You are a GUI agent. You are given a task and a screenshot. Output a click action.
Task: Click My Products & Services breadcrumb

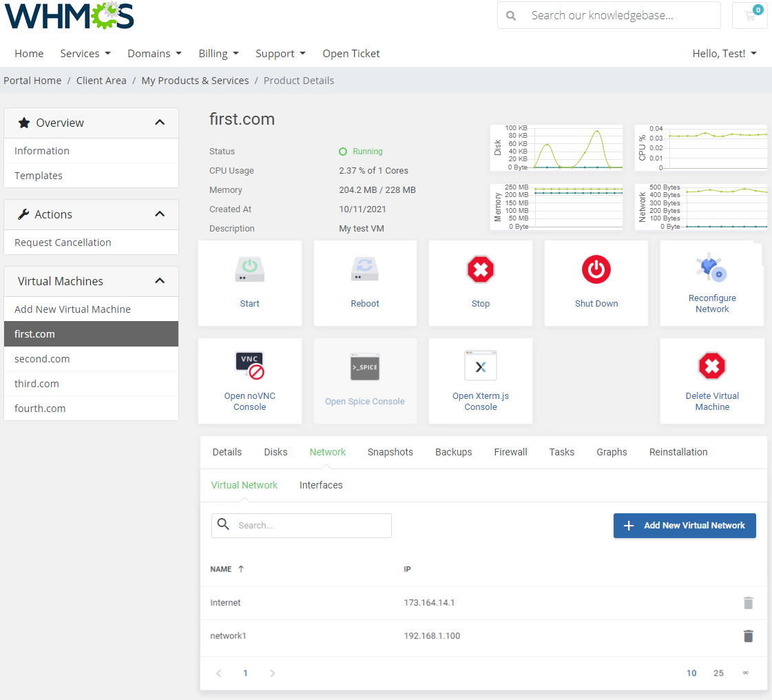click(195, 81)
